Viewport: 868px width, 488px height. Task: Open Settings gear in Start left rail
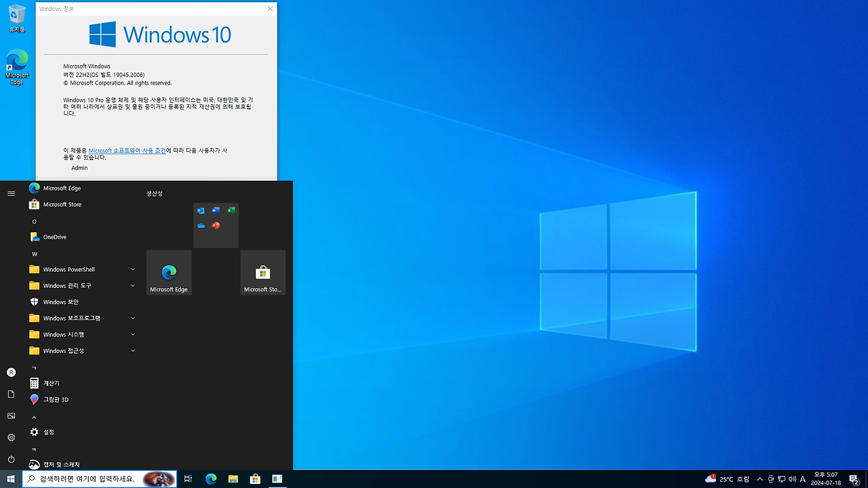(x=11, y=438)
